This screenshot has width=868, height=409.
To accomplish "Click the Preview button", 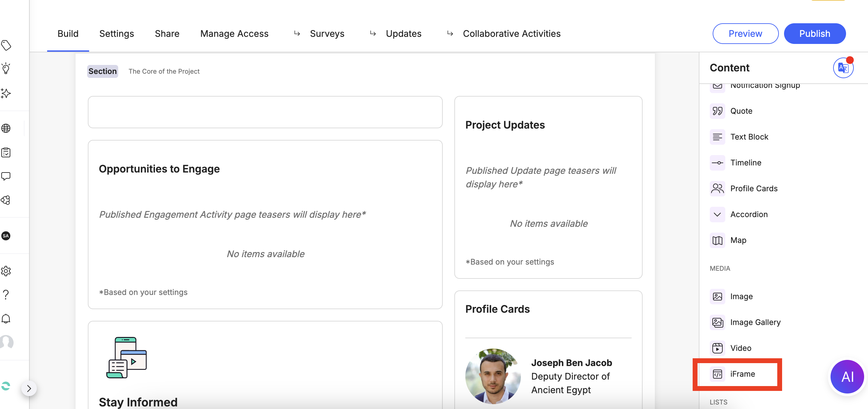I will (x=745, y=34).
